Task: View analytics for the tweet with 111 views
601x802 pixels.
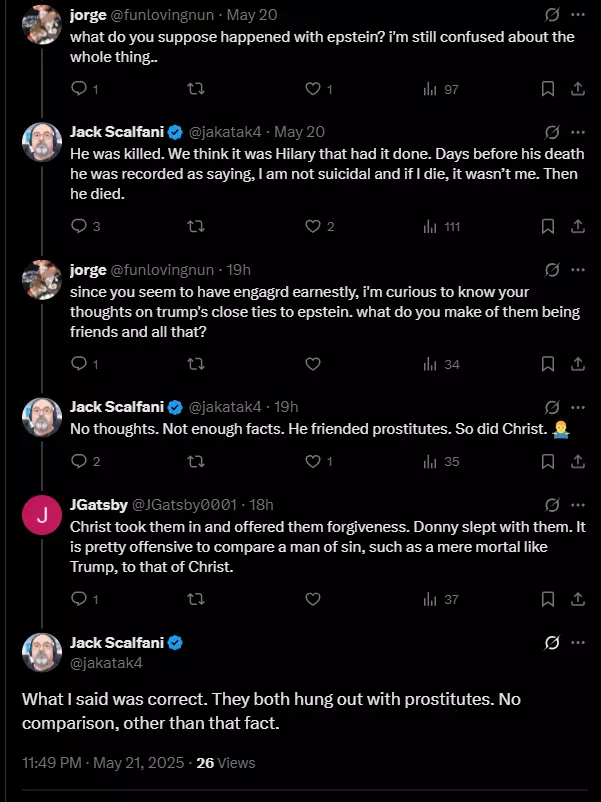Action: pyautogui.click(x=442, y=227)
